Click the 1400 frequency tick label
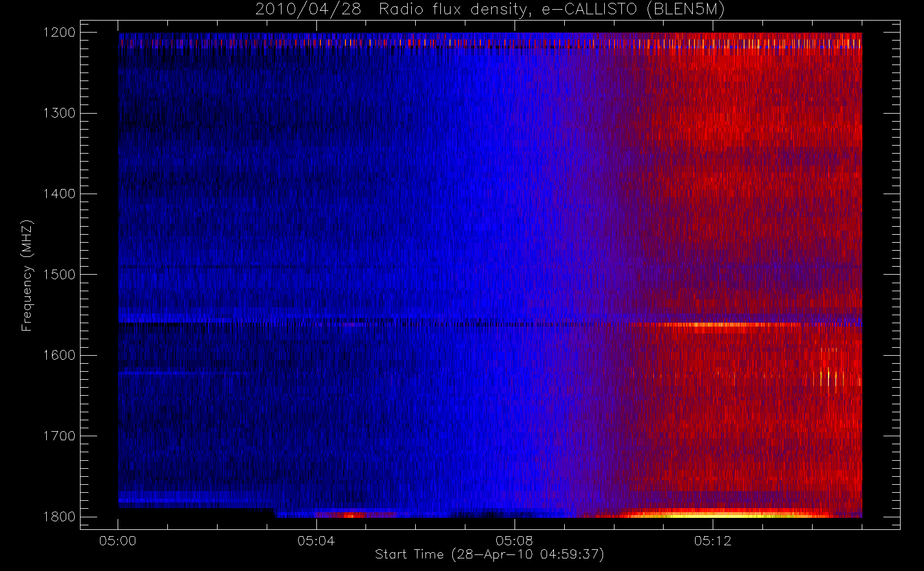Screen dimensions: 924x571 pos(59,194)
